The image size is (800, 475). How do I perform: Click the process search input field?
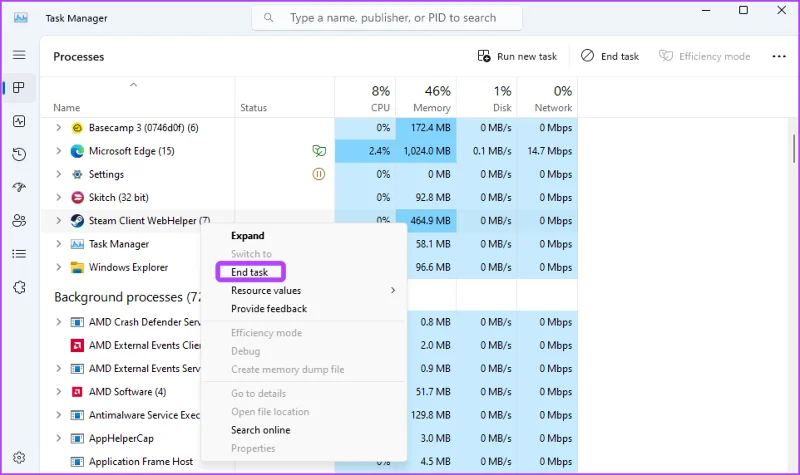(387, 18)
